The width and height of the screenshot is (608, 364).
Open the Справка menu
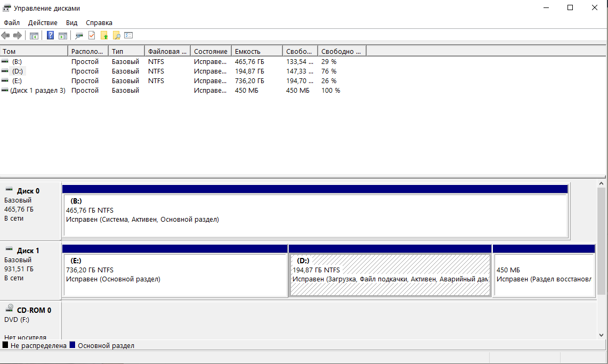point(99,23)
